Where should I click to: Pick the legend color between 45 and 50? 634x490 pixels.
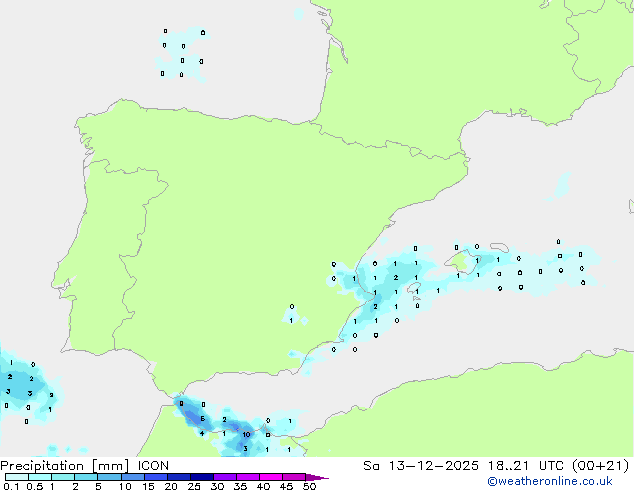[x=297, y=478]
